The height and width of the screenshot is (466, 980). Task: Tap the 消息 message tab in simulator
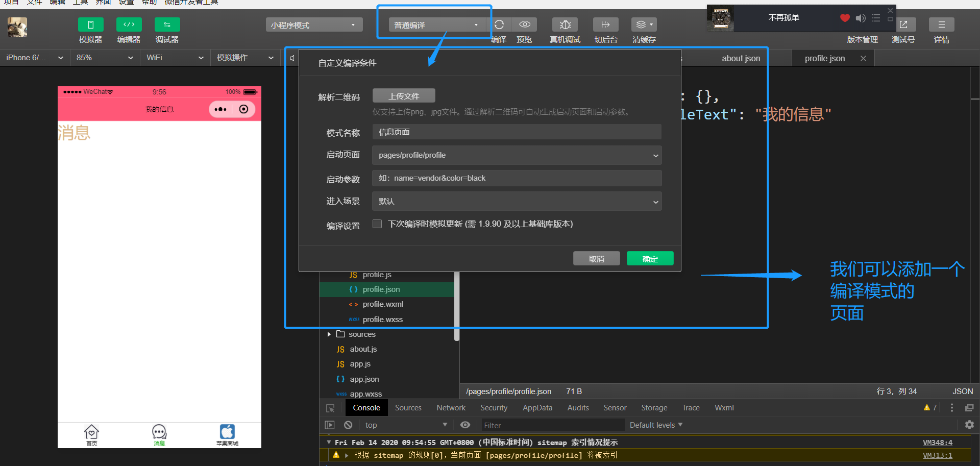159,435
